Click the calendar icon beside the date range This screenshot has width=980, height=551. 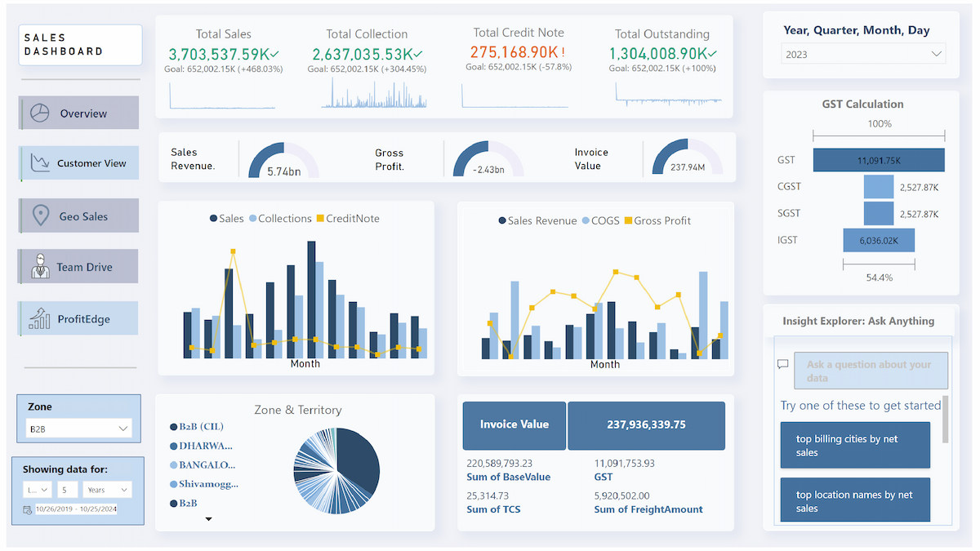click(28, 509)
